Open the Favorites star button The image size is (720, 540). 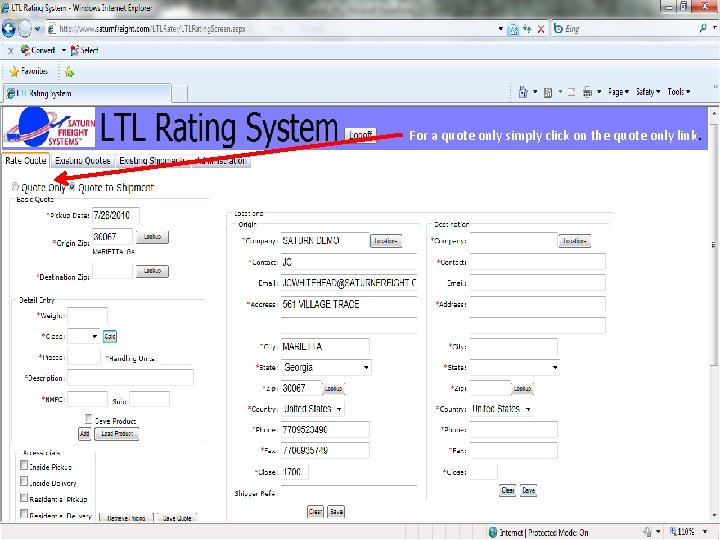coord(28,71)
